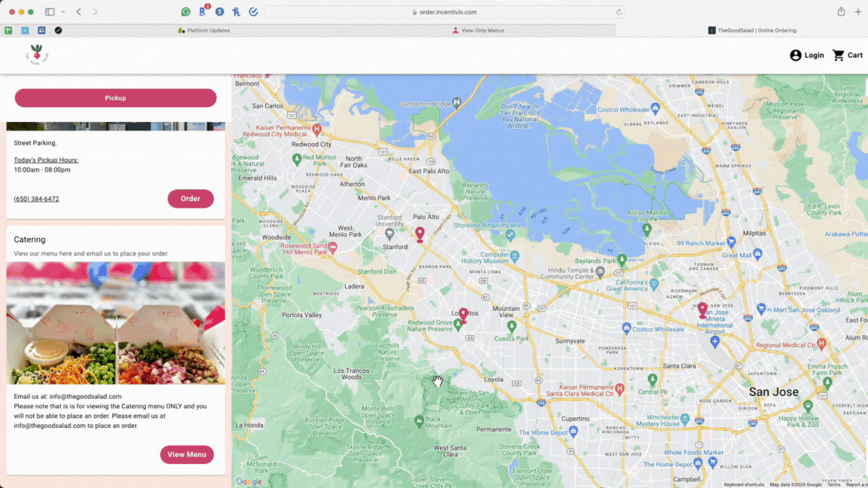Viewport: 868px width, 488px height.
Task: Go back to the previous page
Action: click(78, 11)
